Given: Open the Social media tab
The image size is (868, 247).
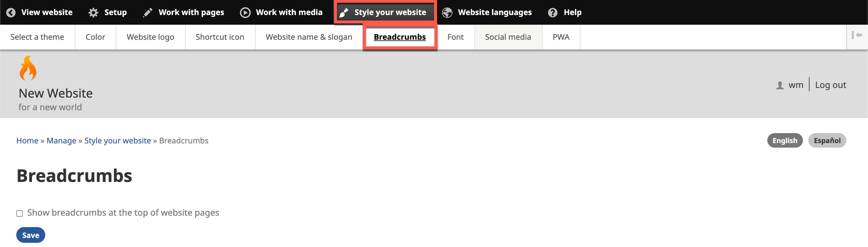Looking at the screenshot, I should click(508, 37).
